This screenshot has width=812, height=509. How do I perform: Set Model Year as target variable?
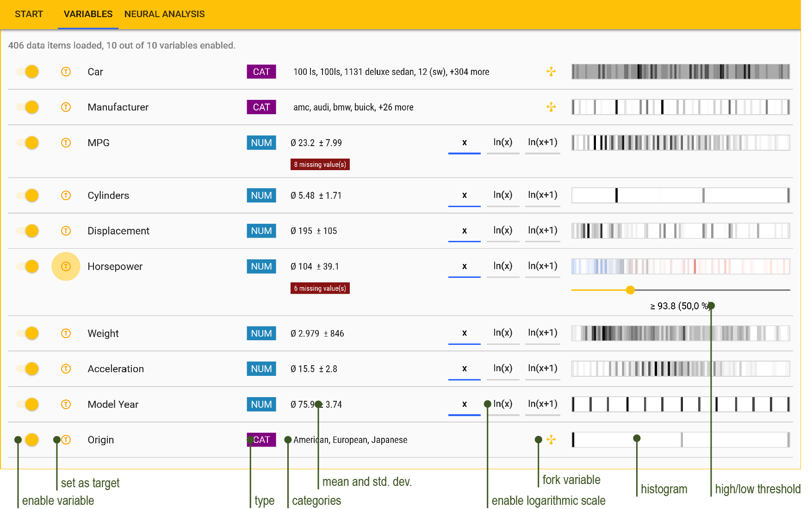(66, 405)
